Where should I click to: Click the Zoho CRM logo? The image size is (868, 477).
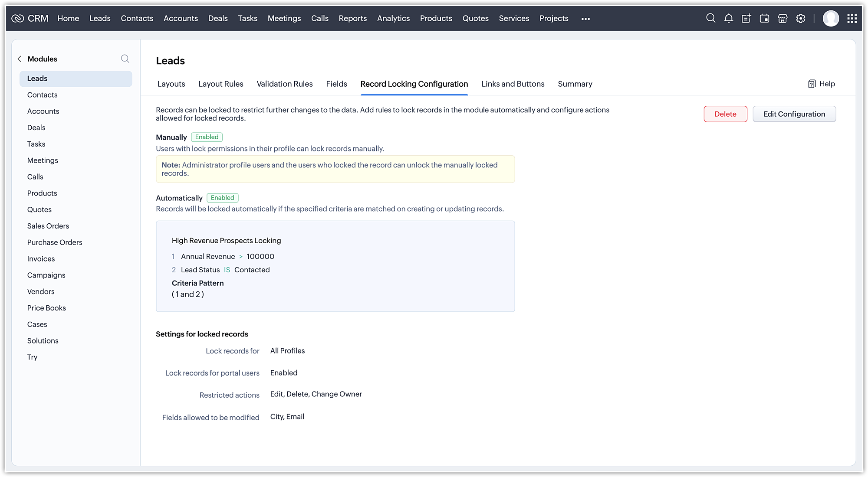pos(30,18)
